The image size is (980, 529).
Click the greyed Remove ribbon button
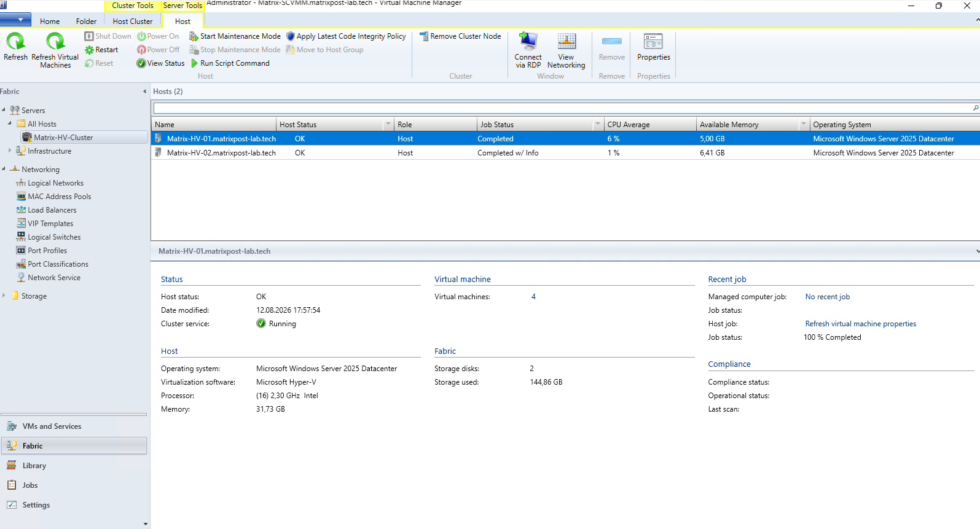click(612, 48)
